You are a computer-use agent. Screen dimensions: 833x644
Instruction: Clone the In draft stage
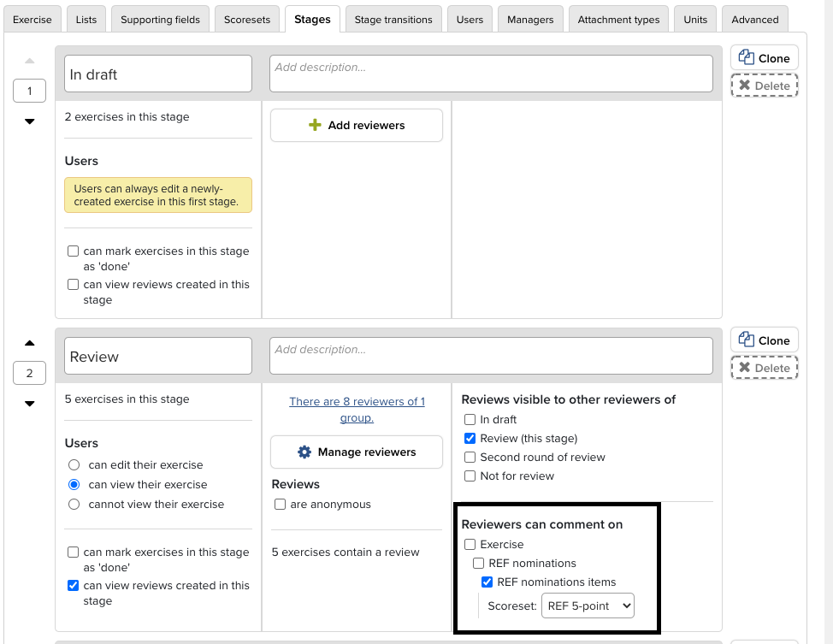[764, 58]
